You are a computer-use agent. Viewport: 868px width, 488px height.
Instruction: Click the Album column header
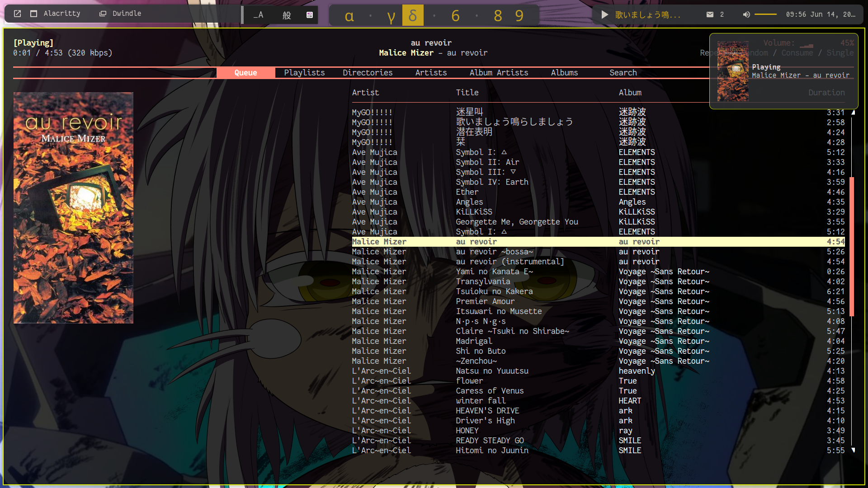(x=630, y=93)
